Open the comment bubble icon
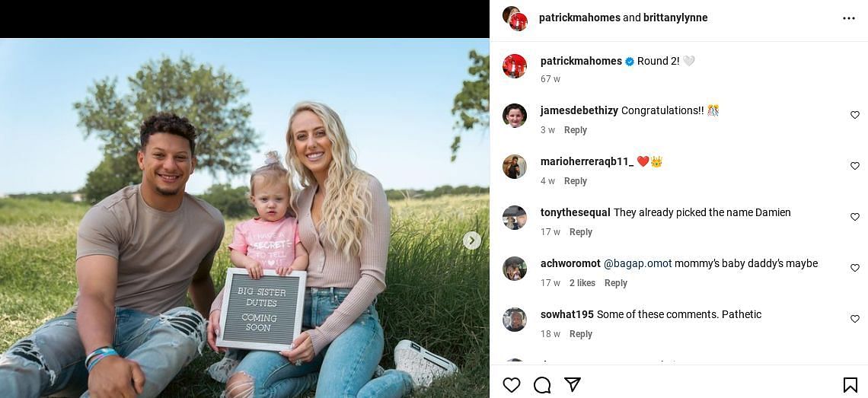This screenshot has height=398, width=868. tap(542, 385)
